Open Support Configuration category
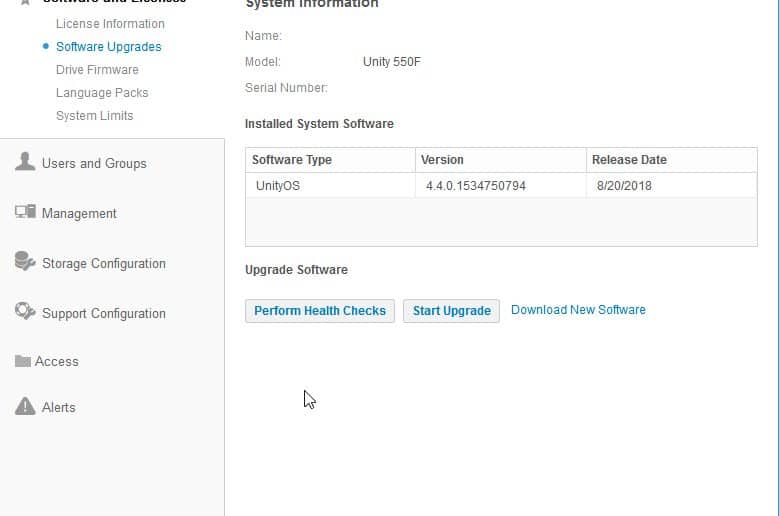This screenshot has width=780, height=516. 103,313
